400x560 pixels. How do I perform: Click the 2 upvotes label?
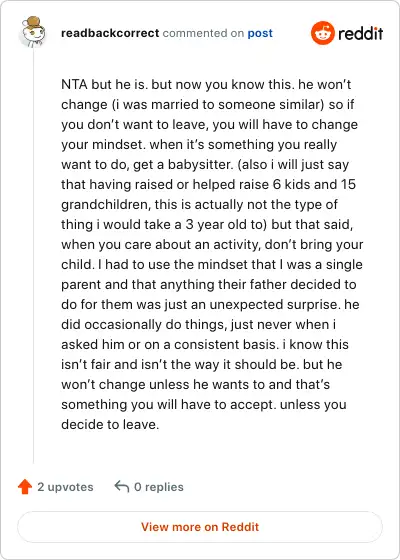pyautogui.click(x=65, y=487)
